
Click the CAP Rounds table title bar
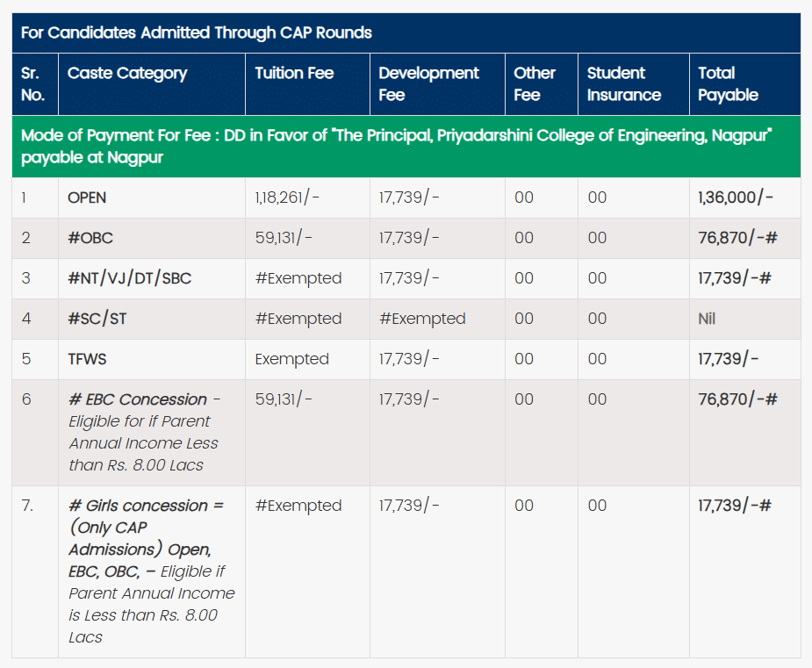(197, 33)
